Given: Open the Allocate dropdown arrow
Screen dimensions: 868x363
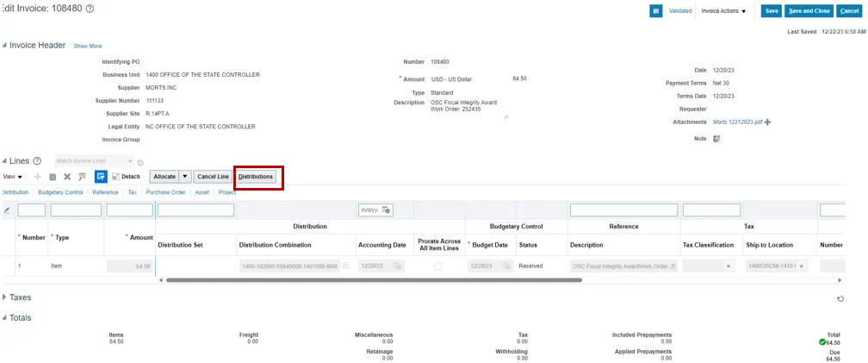Looking at the screenshot, I should pos(184,177).
